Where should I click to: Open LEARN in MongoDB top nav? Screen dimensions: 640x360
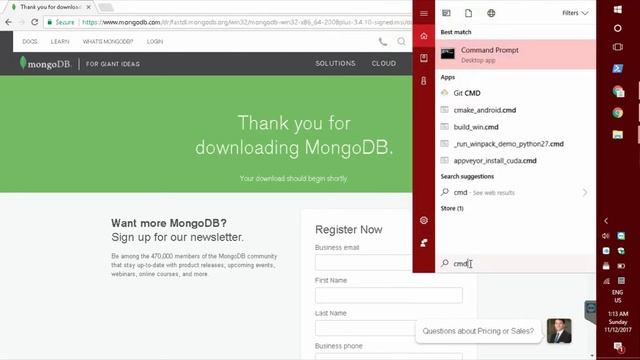(x=60, y=42)
